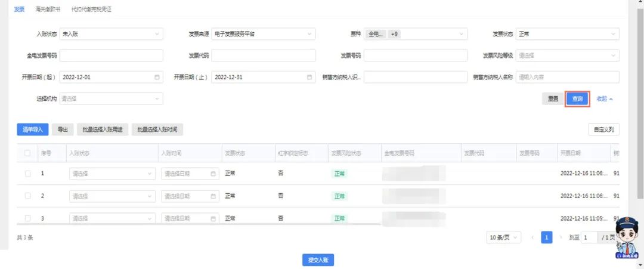This screenshot has height=269, width=644.
Task: Go to previous page arrow in pagination
Action: tap(532, 237)
